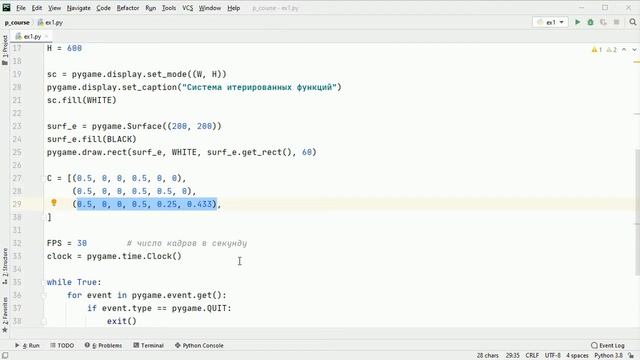Run ex1 with coverage icon
This screenshot has height=360, width=640.
(x=603, y=22)
